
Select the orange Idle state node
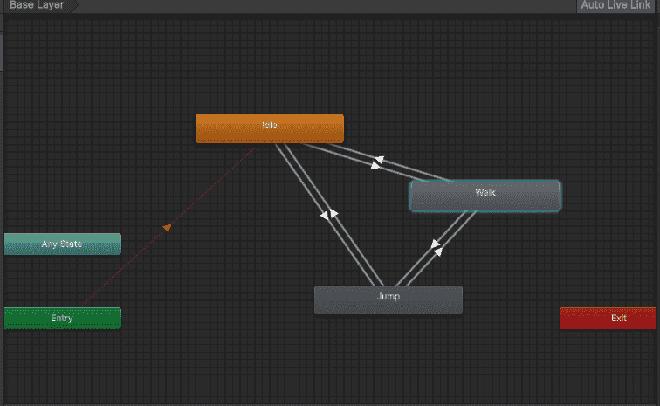point(270,128)
